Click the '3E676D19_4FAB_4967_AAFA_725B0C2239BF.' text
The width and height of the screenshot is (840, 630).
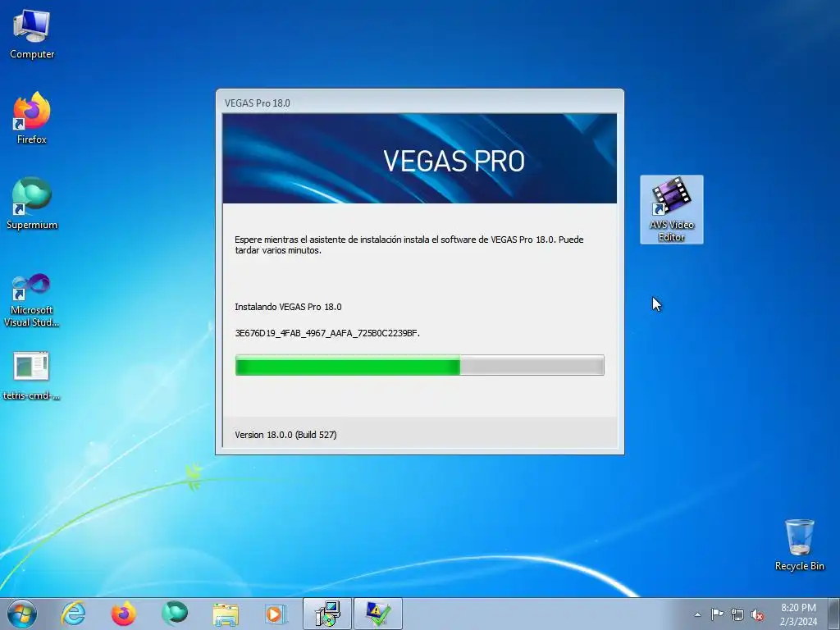click(327, 333)
